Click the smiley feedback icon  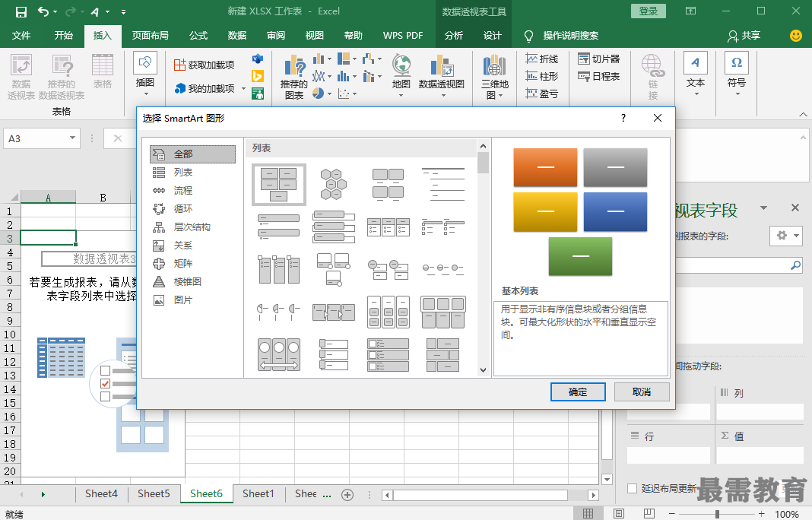tap(796, 35)
